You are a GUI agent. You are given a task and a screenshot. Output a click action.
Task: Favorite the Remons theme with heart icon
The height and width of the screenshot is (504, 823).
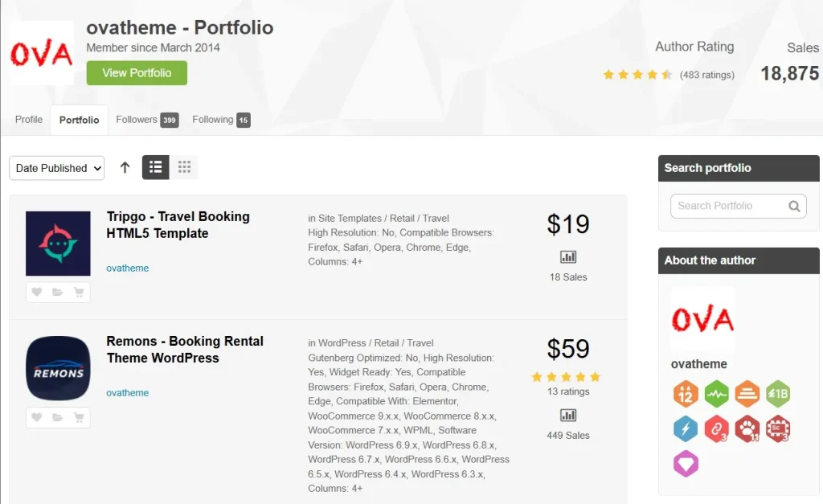pos(37,417)
